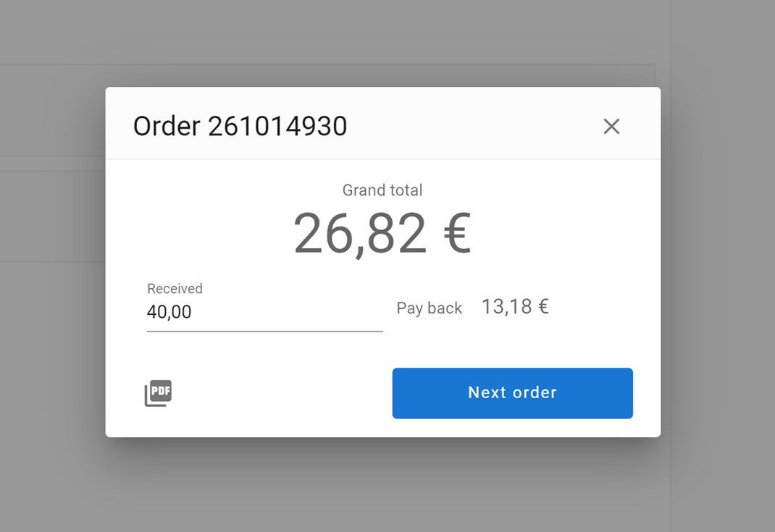Click the order number 261014930
The height and width of the screenshot is (532, 775).
[277, 127]
